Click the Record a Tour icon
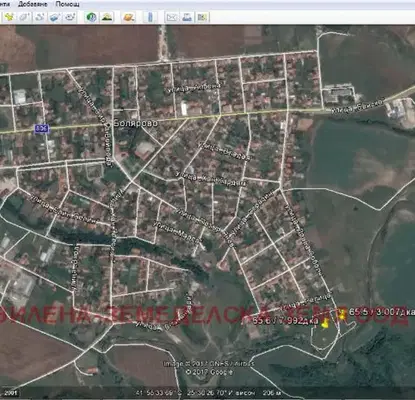 pos(70,17)
